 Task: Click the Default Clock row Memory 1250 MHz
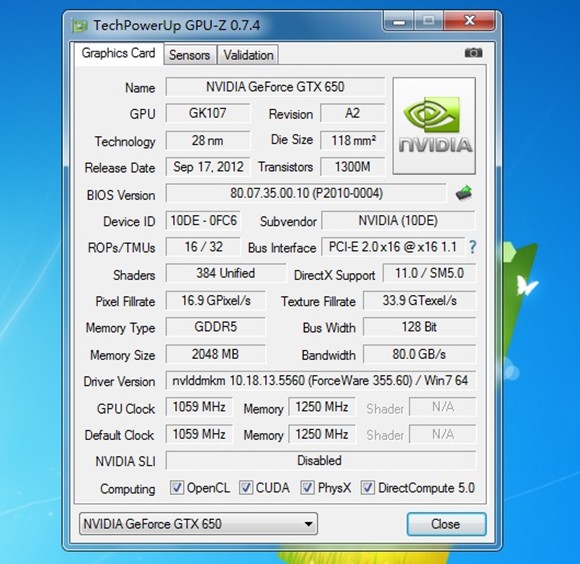tap(322, 434)
